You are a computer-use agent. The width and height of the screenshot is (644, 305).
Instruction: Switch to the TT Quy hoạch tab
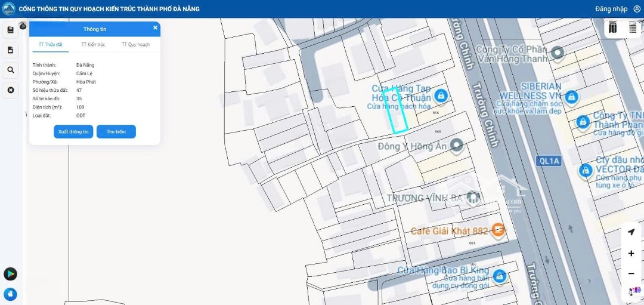[x=135, y=45]
